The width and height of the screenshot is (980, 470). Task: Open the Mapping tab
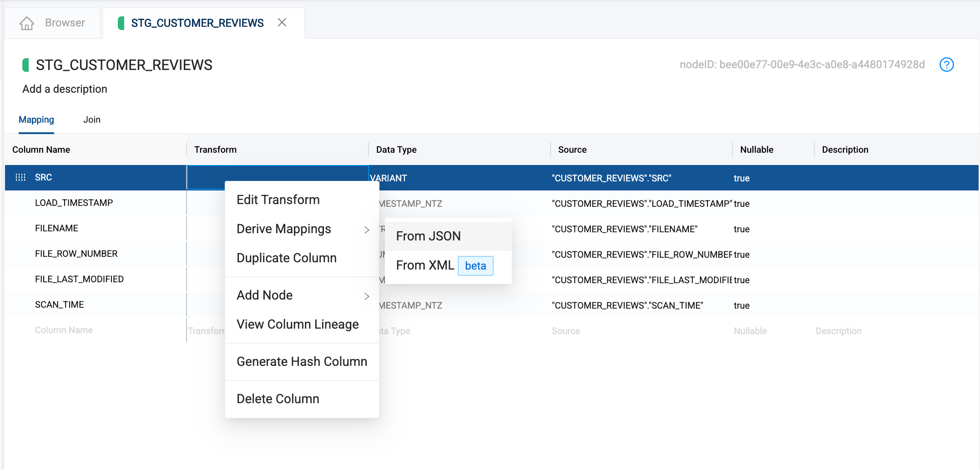pos(36,120)
